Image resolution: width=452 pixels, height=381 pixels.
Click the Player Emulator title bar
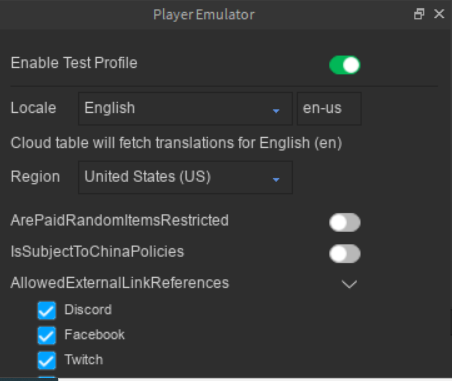[x=204, y=15]
